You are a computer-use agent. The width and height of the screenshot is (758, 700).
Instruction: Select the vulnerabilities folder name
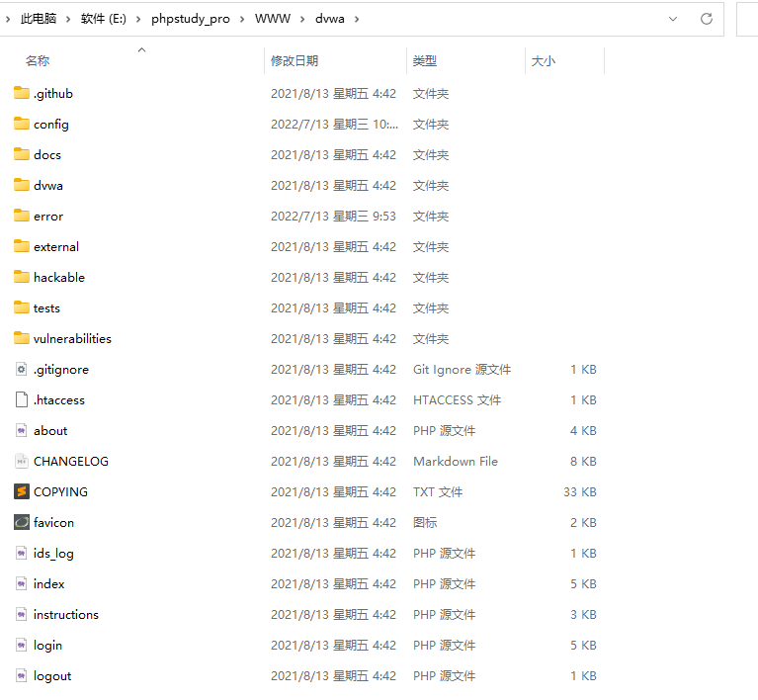[x=72, y=339]
